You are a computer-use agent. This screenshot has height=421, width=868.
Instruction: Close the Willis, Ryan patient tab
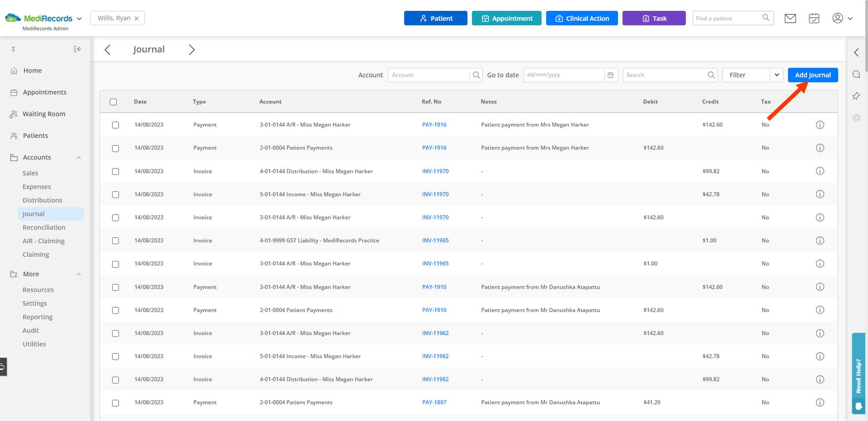[136, 18]
